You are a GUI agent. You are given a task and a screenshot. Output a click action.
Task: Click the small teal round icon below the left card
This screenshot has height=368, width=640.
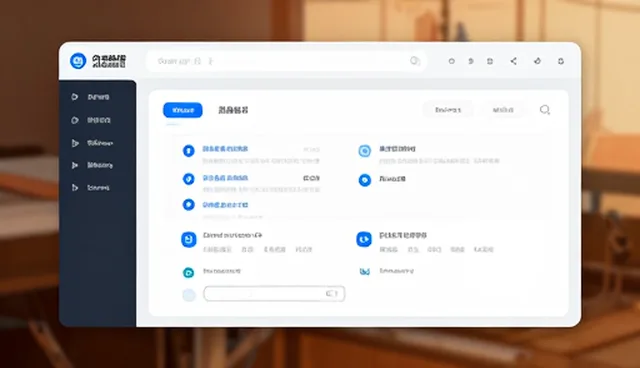188,273
